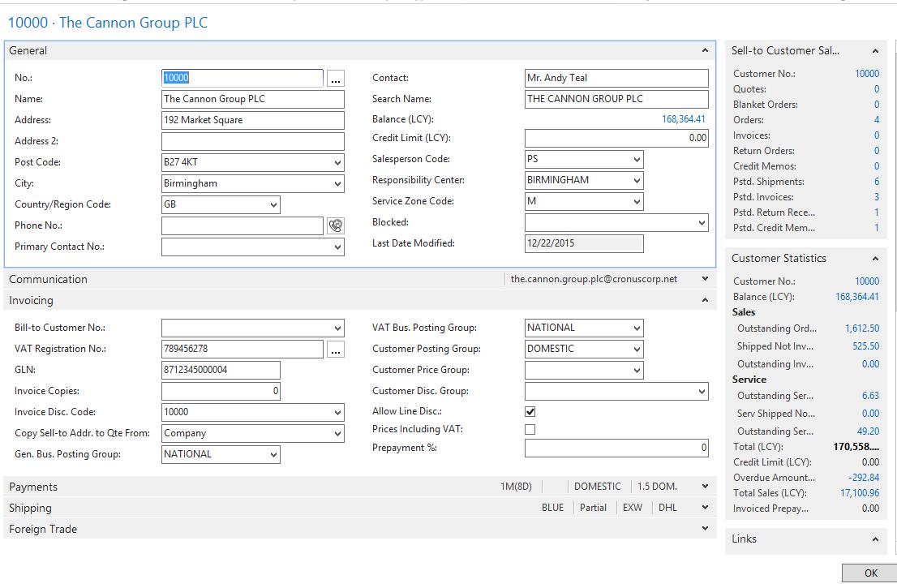This screenshot has width=897, height=588.
Task: Enable the Prices Including VAT checkbox
Action: point(530,429)
